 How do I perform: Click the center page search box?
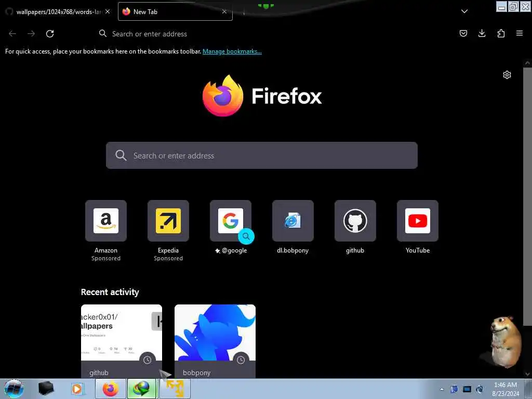262,155
